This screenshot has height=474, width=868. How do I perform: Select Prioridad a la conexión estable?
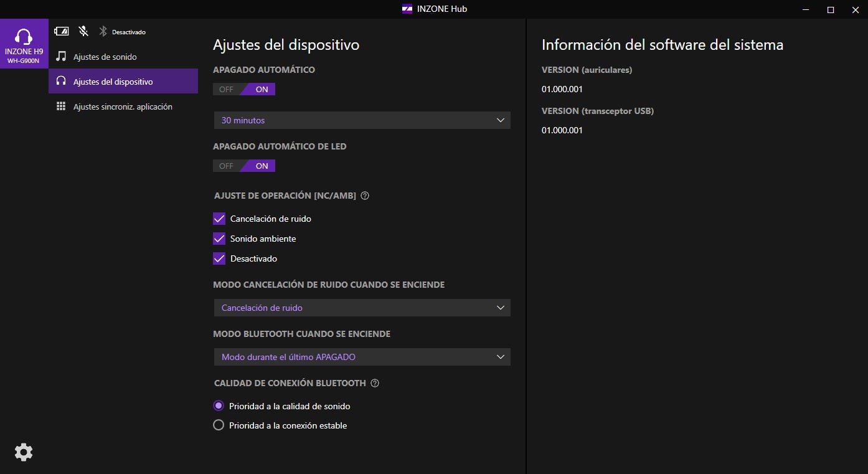click(x=219, y=425)
